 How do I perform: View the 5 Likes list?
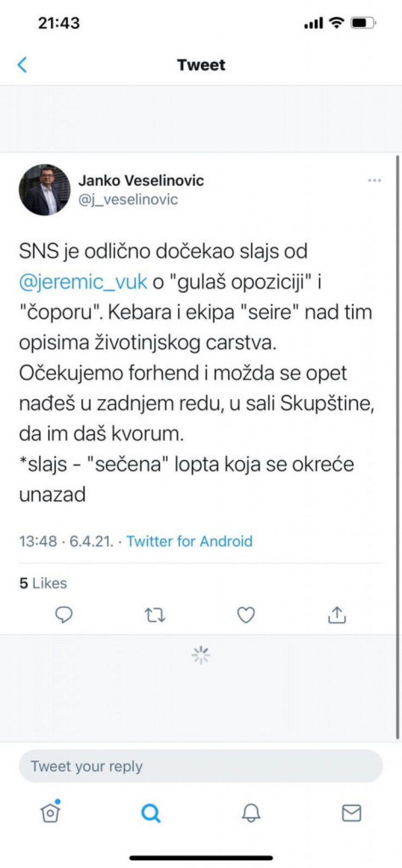pyautogui.click(x=43, y=583)
